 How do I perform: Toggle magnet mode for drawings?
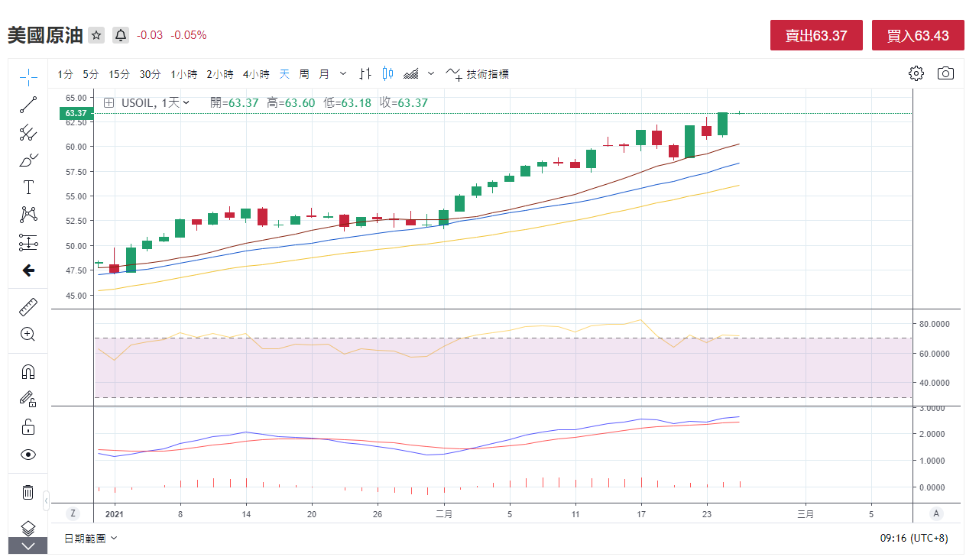point(28,372)
